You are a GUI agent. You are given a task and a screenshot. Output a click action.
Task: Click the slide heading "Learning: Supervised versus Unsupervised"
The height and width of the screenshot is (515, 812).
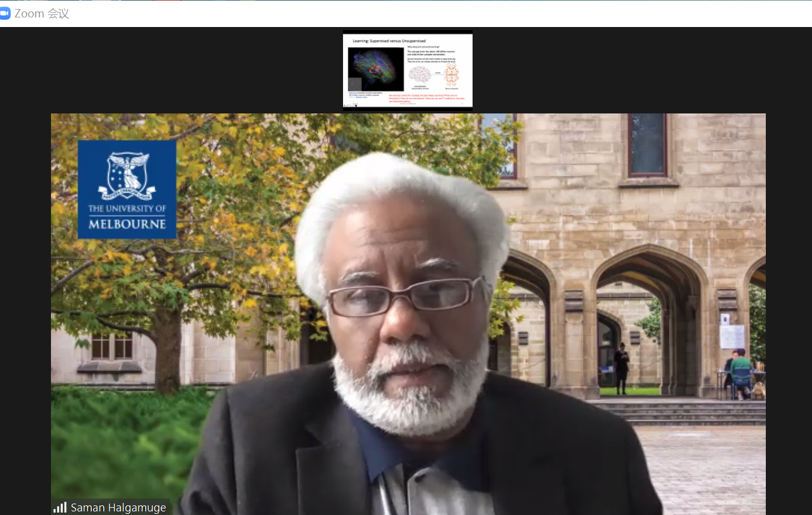point(389,41)
